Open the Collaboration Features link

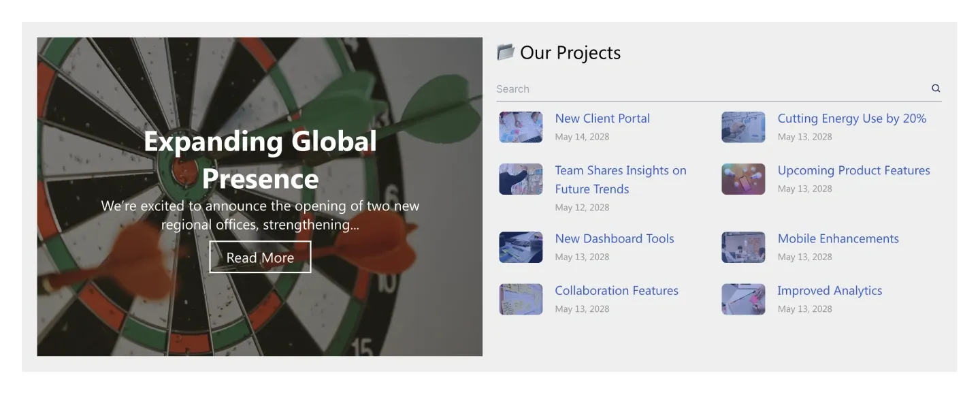(617, 290)
